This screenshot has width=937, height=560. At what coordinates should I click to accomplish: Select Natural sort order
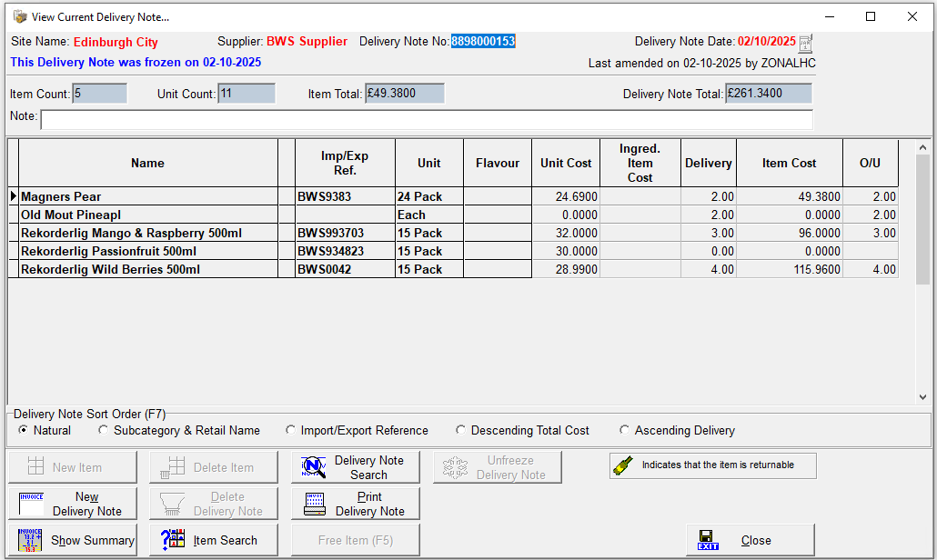point(23,430)
